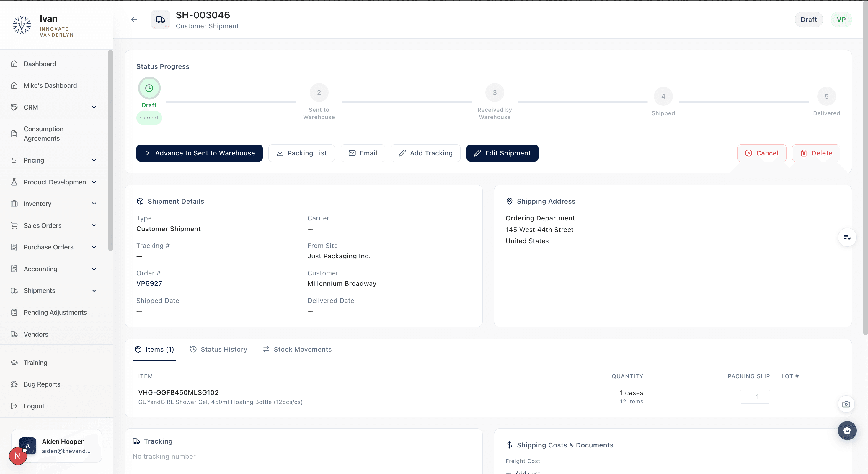Click the Accounting sidebar icon
The height and width of the screenshot is (474, 868).
click(14, 269)
